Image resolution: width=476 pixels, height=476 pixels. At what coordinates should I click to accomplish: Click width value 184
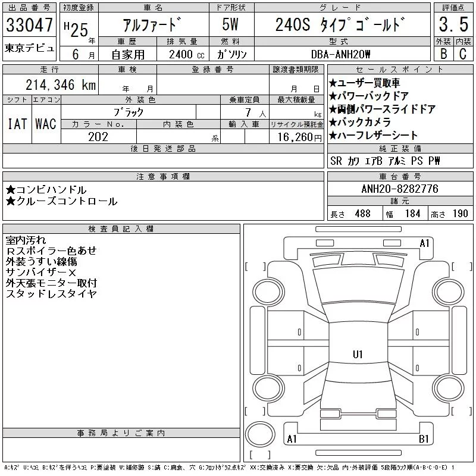tap(412, 214)
